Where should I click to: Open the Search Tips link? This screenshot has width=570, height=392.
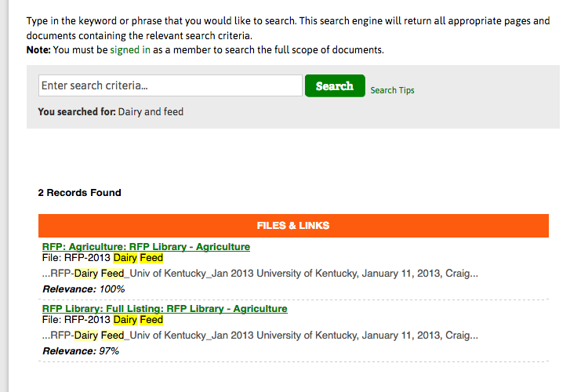pyautogui.click(x=392, y=90)
